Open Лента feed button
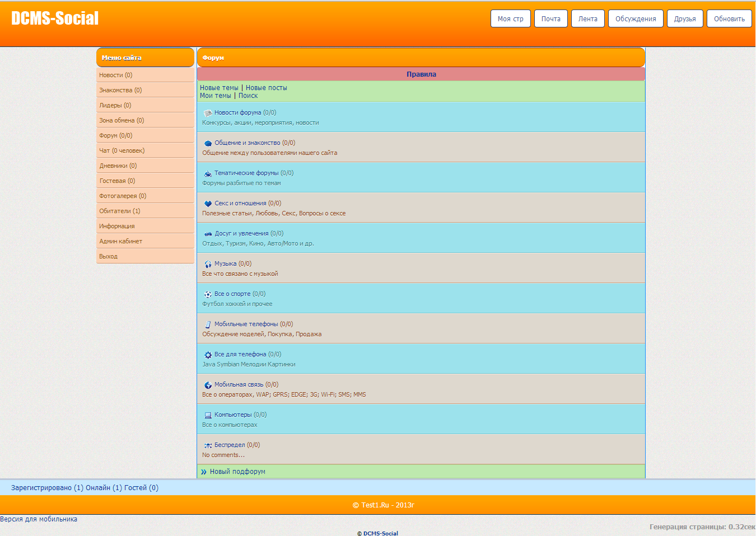Screen dimensions: 756x536 tap(588, 18)
